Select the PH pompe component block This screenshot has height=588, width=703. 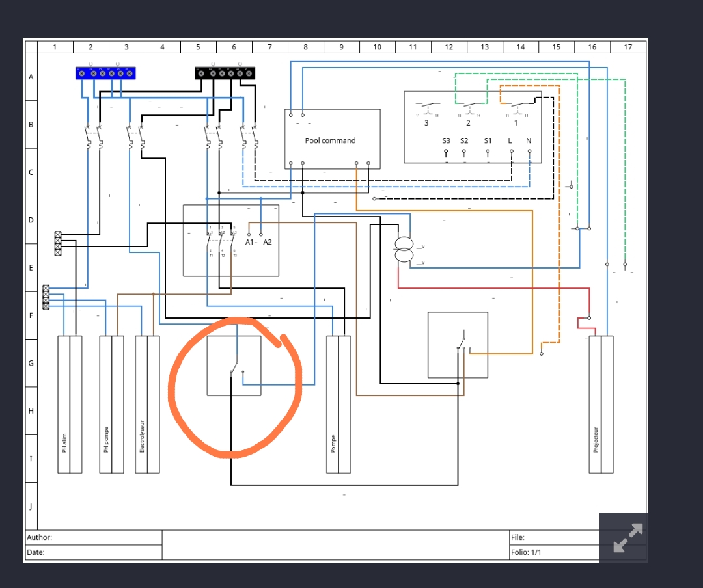pyautogui.click(x=111, y=404)
